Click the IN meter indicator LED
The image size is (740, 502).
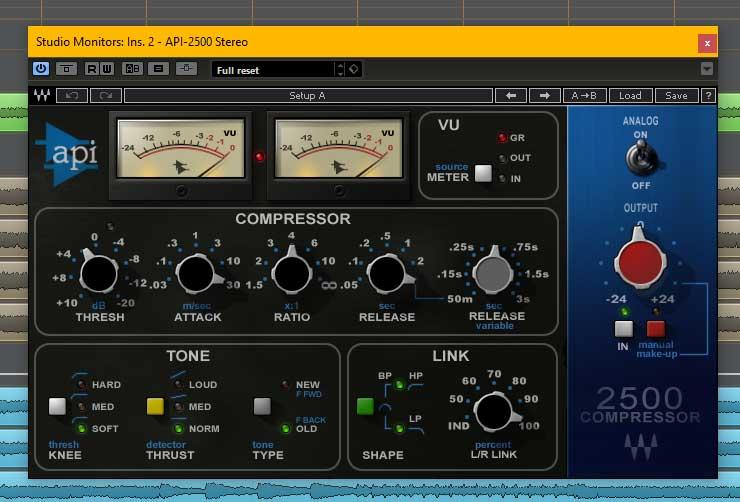503,178
